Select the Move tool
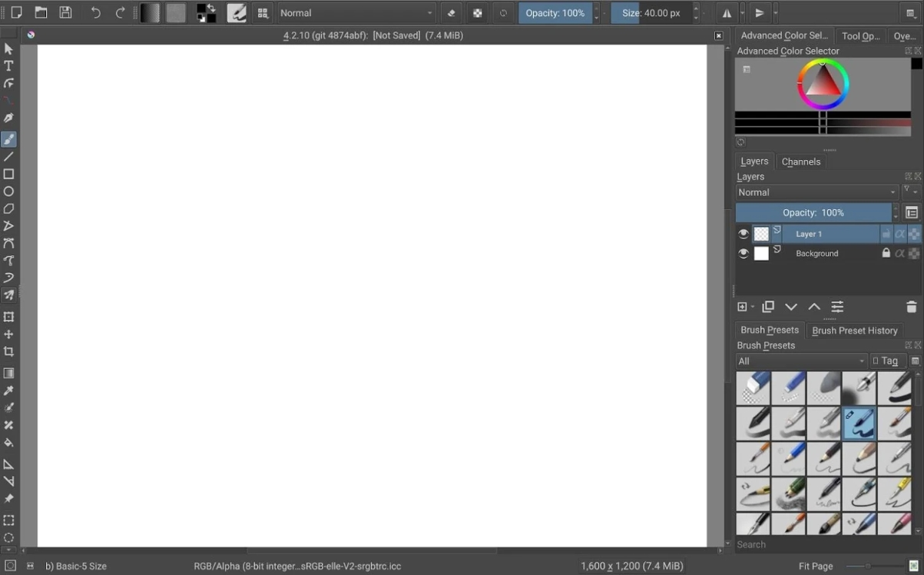This screenshot has height=575, width=924. pyautogui.click(x=9, y=334)
